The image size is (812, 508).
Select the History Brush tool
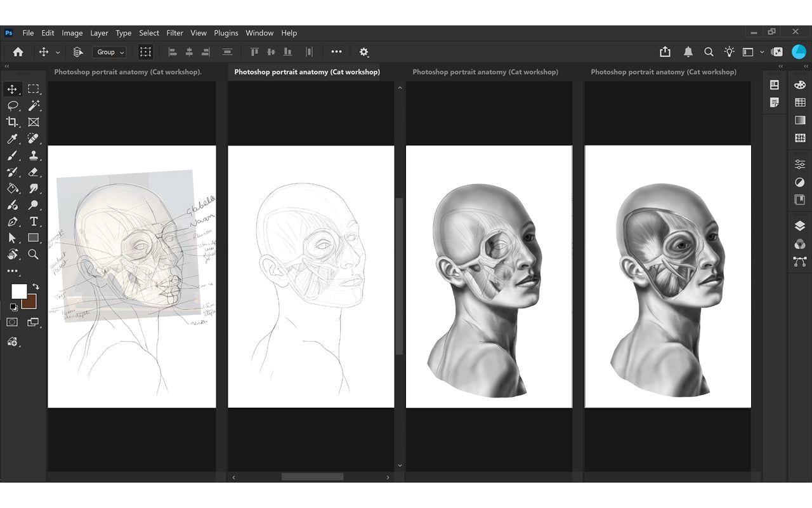[12, 171]
